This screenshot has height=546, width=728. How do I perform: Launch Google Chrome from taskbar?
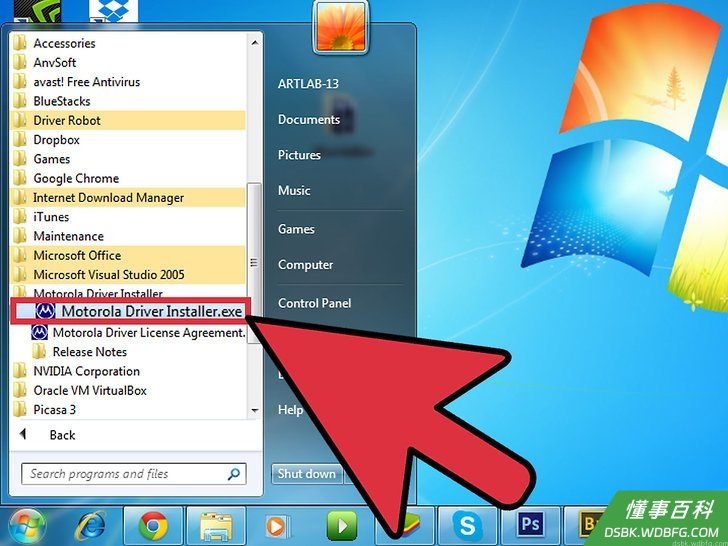pyautogui.click(x=153, y=526)
